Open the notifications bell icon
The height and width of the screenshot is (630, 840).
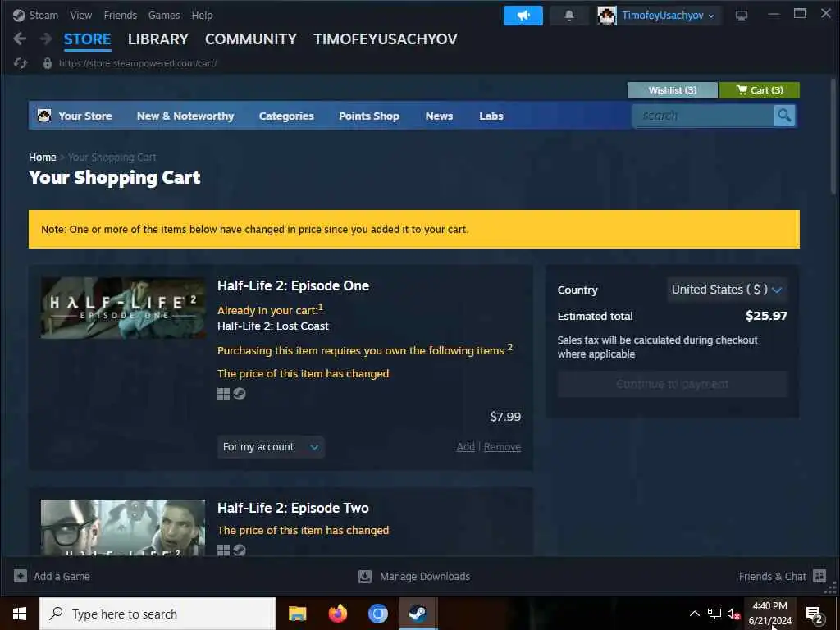tap(569, 16)
